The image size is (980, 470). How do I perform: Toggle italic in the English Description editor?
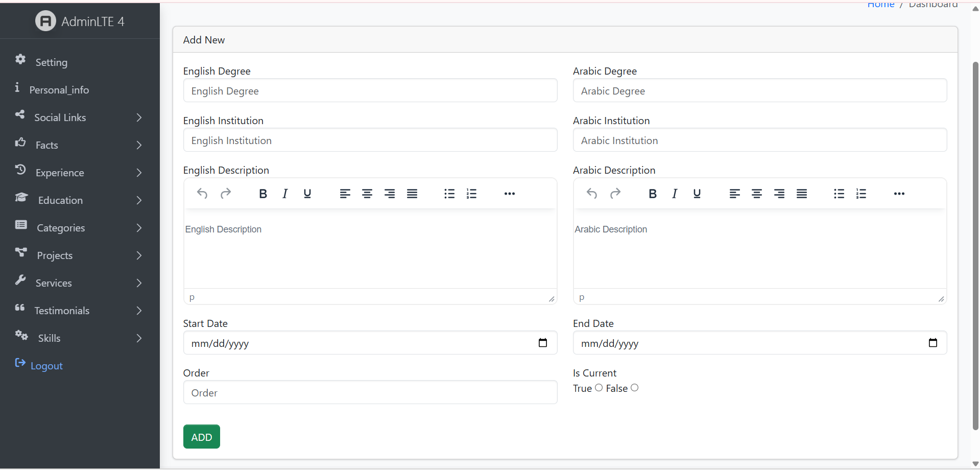[x=285, y=194]
